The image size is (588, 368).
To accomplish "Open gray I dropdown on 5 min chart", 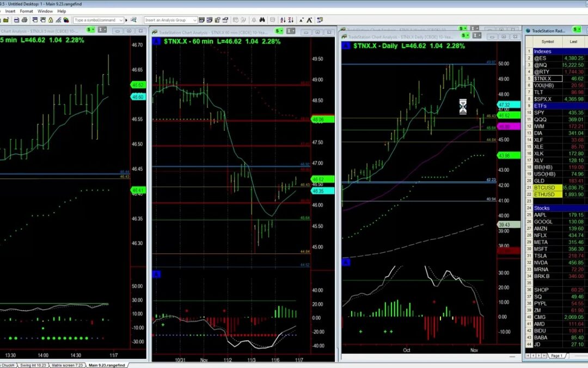I will coord(102,29).
